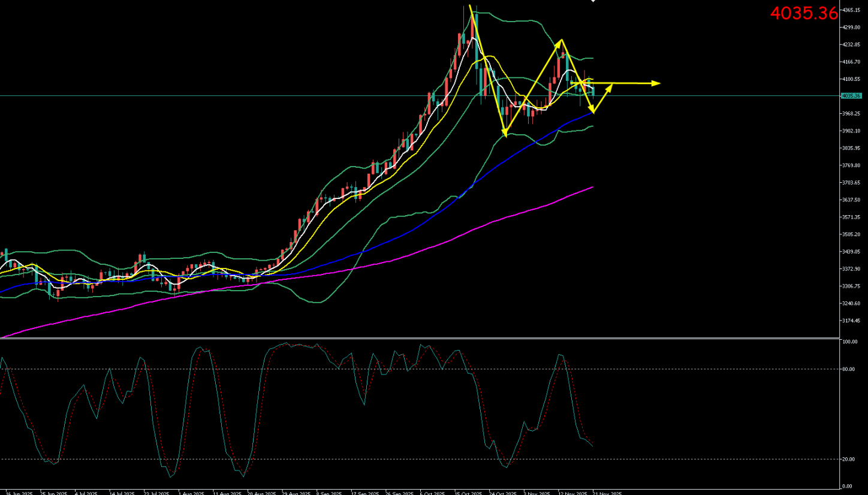Click the 15 Oct 2025 date on time axis
Screen dimensions: 868x495
pyautogui.click(x=468, y=493)
